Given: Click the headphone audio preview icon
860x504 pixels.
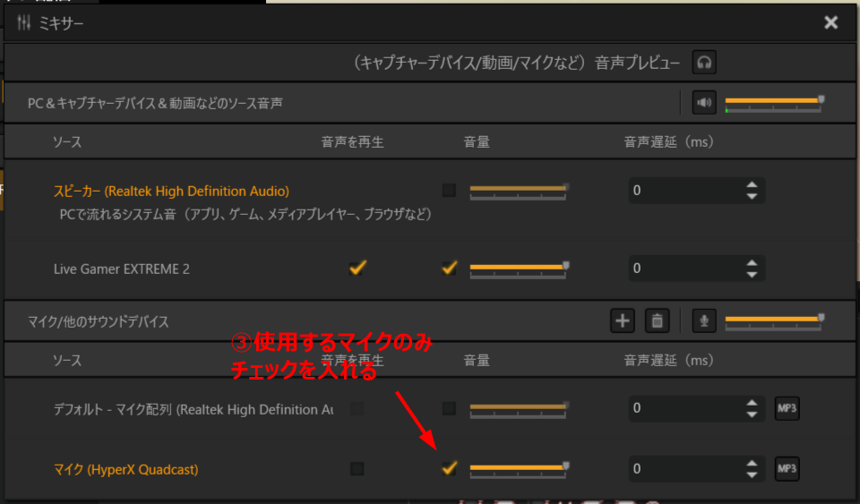Looking at the screenshot, I should coord(704,63).
